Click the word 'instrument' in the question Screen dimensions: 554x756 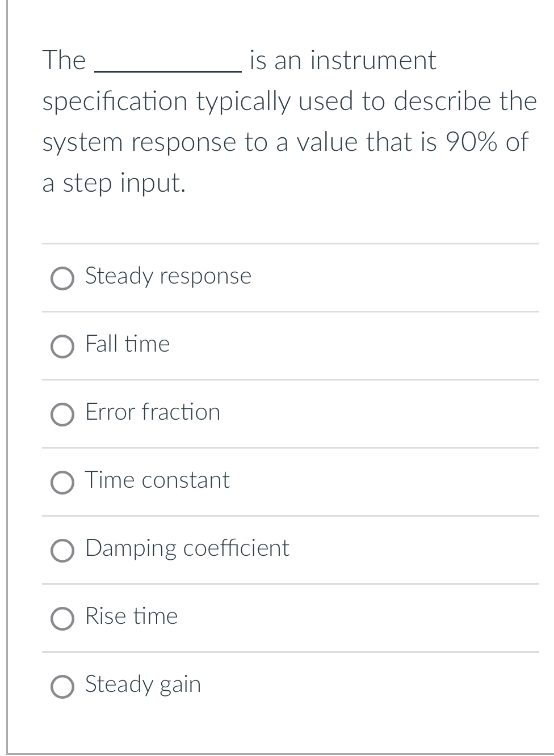tap(373, 61)
